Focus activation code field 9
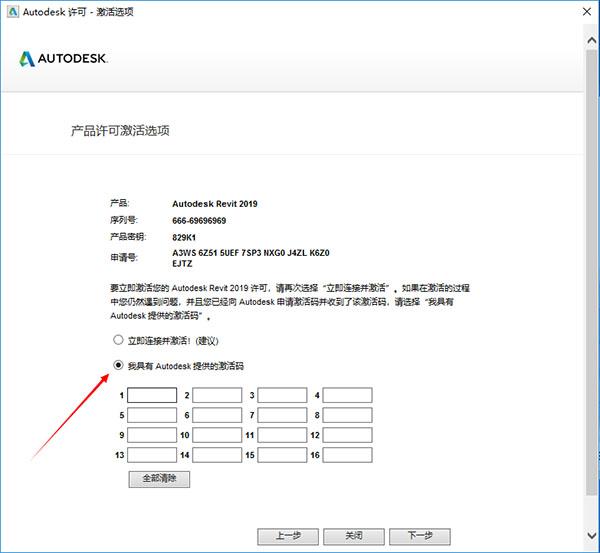The height and width of the screenshot is (553, 600). click(152, 435)
